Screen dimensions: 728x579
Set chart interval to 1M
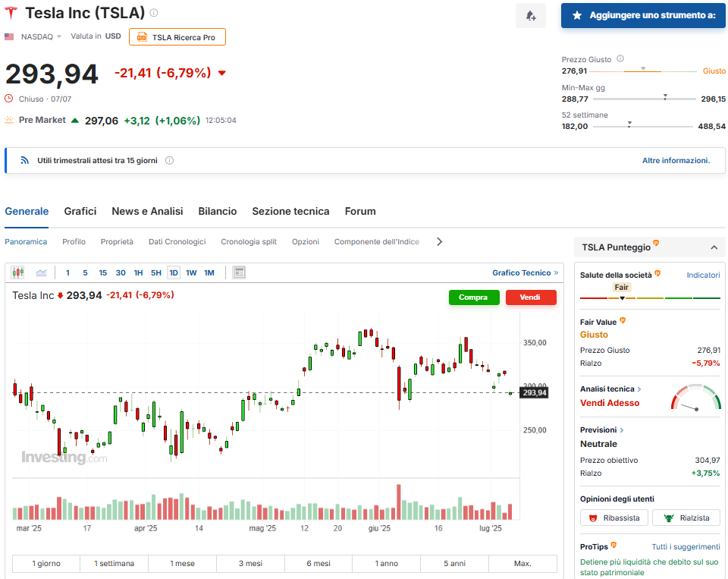209,272
